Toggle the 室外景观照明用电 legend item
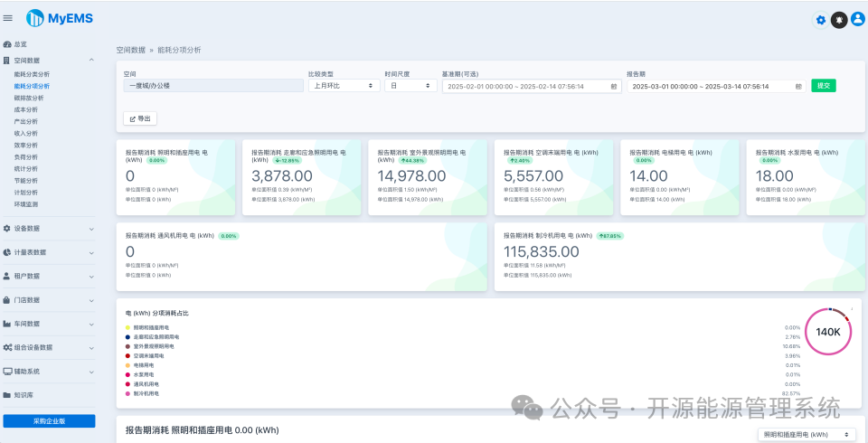This screenshot has height=443, width=868. [x=149, y=346]
